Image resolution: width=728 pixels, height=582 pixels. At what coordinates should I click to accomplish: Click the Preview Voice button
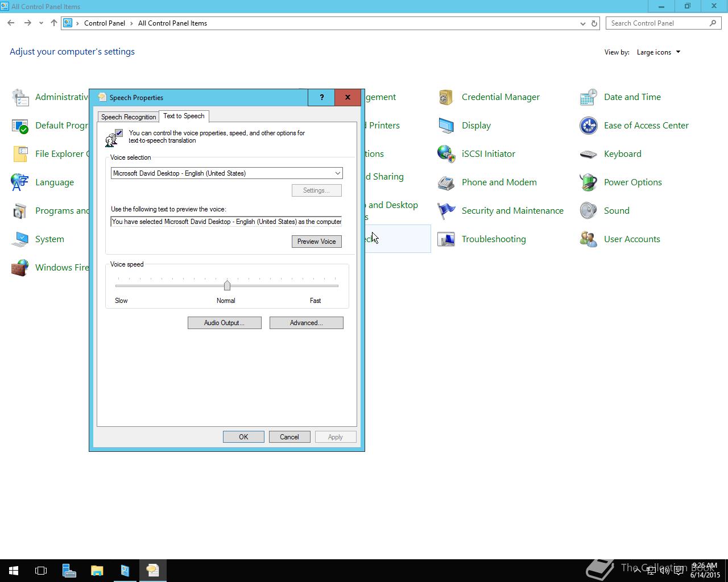pos(316,242)
